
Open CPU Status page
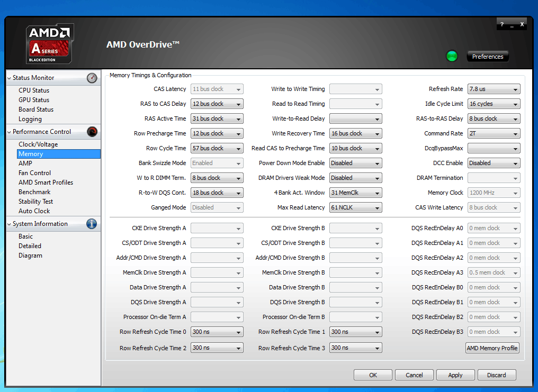[x=34, y=90]
